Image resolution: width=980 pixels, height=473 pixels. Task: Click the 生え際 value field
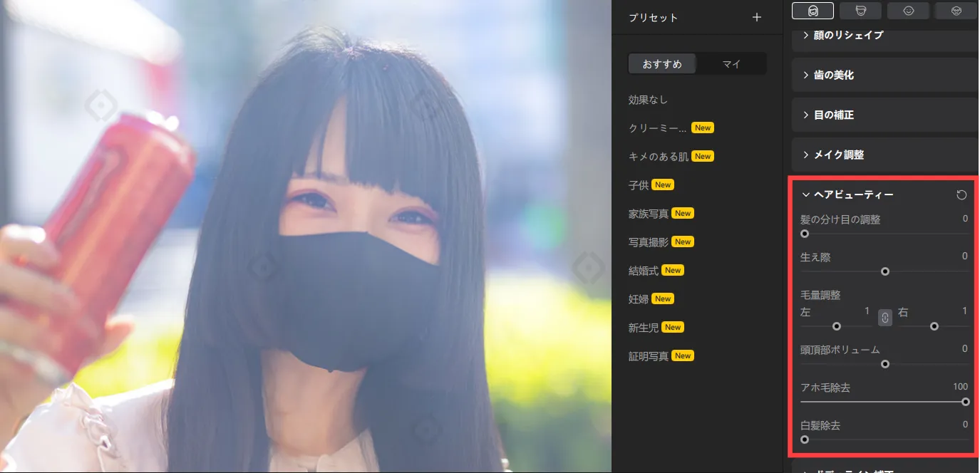point(965,256)
